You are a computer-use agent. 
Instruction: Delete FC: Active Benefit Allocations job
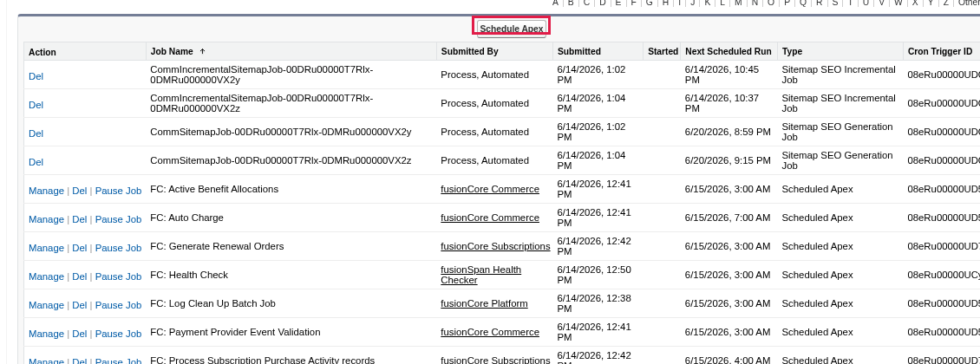click(80, 191)
